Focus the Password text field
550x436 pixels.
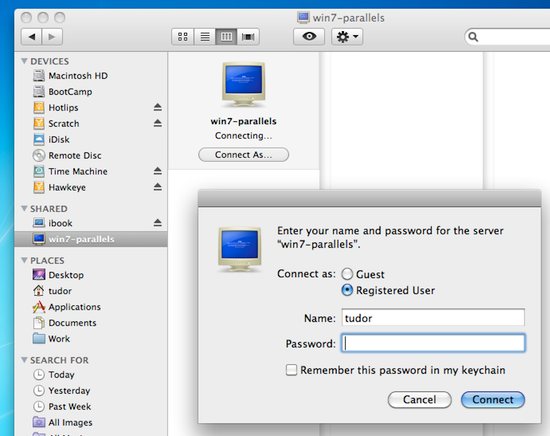point(433,343)
